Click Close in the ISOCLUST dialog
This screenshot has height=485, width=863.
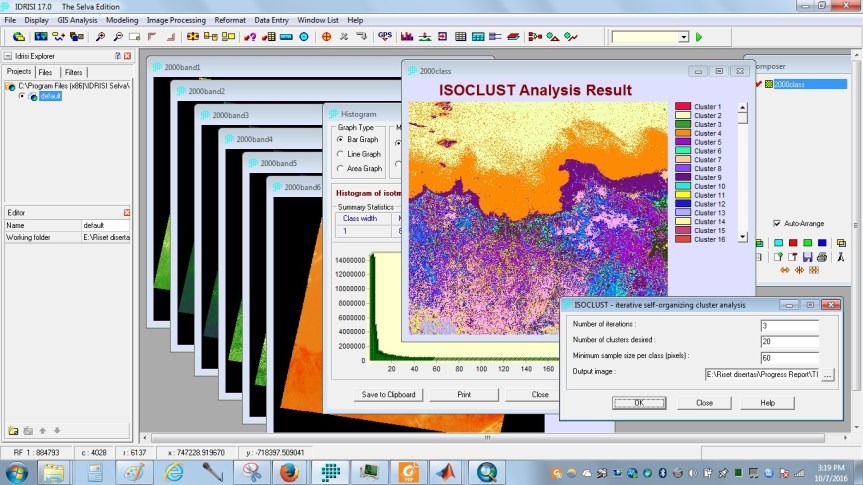point(704,403)
